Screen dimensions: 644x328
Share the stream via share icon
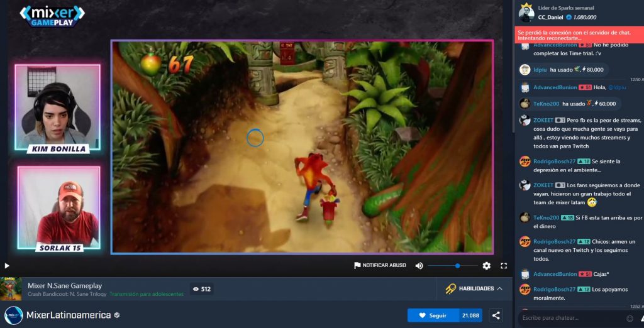point(496,315)
